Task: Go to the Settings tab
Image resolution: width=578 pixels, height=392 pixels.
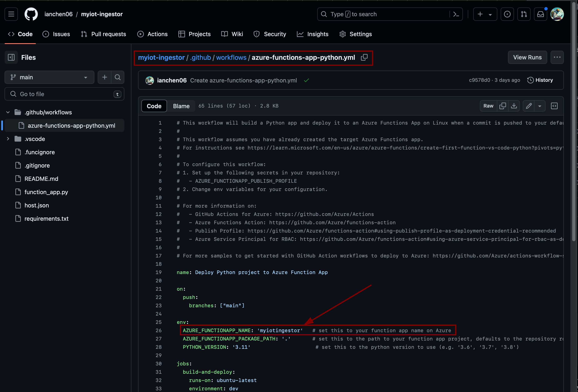Action: point(356,34)
